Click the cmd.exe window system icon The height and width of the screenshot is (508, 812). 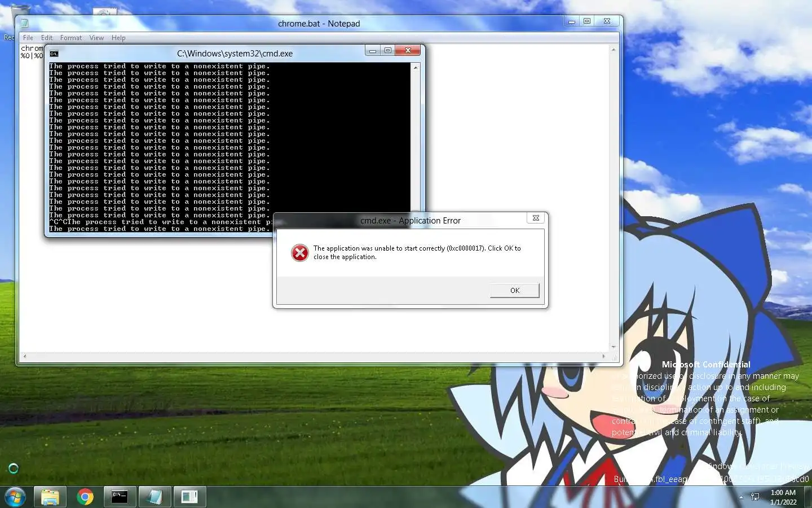pyautogui.click(x=54, y=54)
